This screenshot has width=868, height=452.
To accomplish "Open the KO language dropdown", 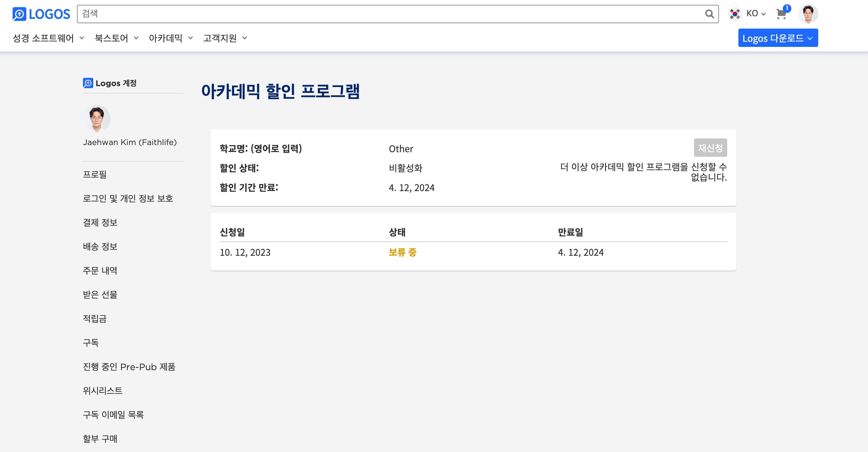I will 756,14.
